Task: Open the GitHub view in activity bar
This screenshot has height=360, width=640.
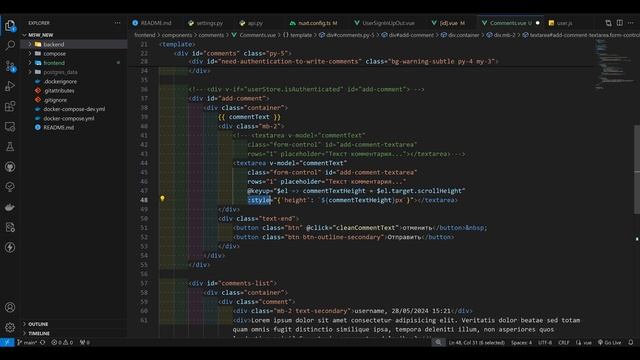Action: [10, 167]
